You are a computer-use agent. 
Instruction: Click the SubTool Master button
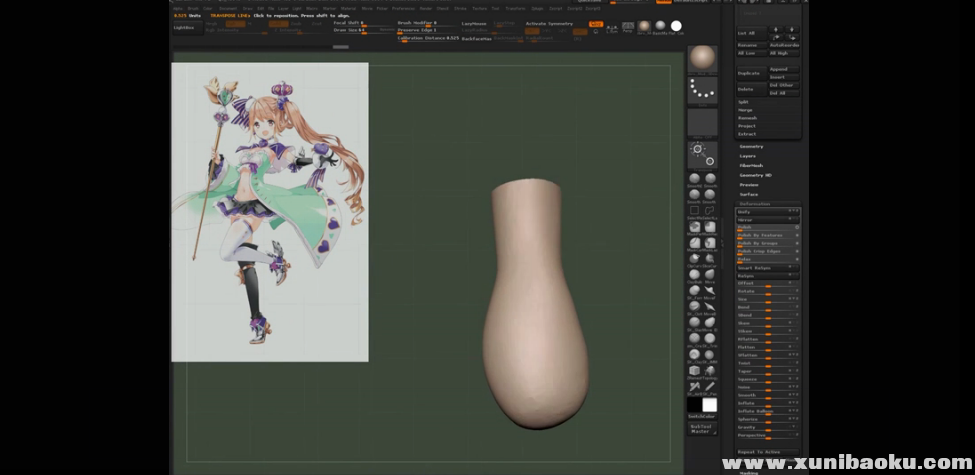pos(702,429)
